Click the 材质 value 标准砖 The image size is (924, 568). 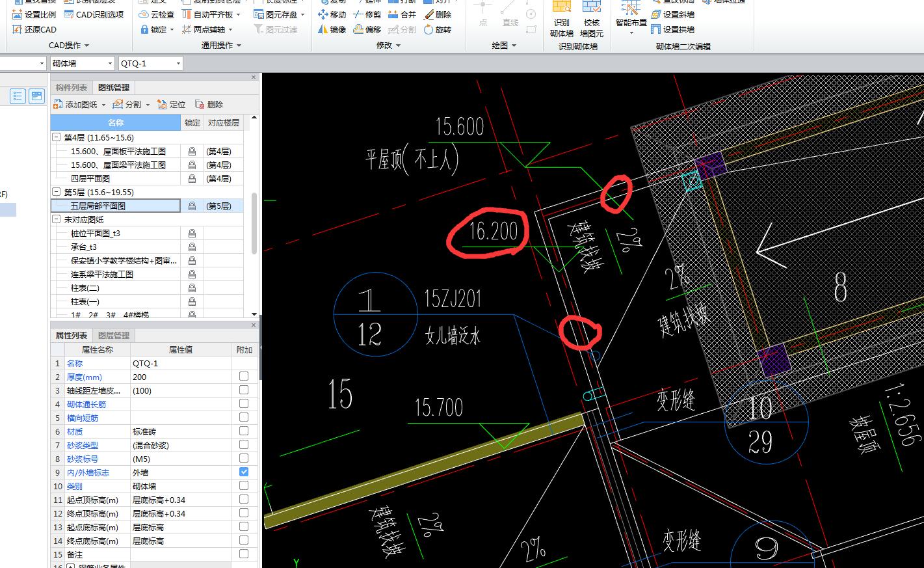coord(181,431)
